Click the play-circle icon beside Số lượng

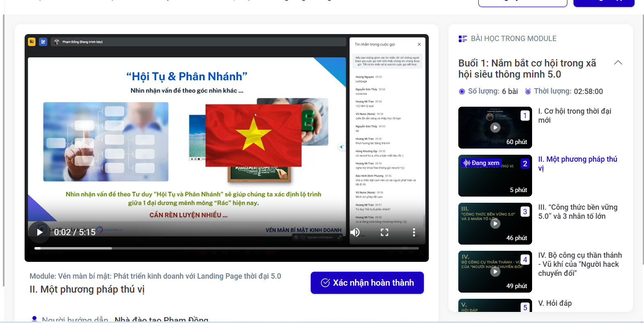pos(462,92)
